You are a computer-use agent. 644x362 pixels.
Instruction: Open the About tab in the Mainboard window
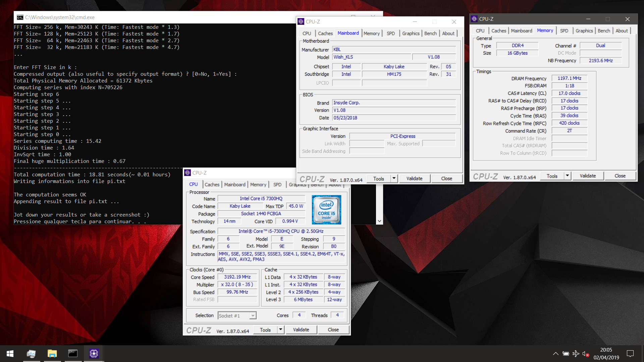[x=448, y=33]
